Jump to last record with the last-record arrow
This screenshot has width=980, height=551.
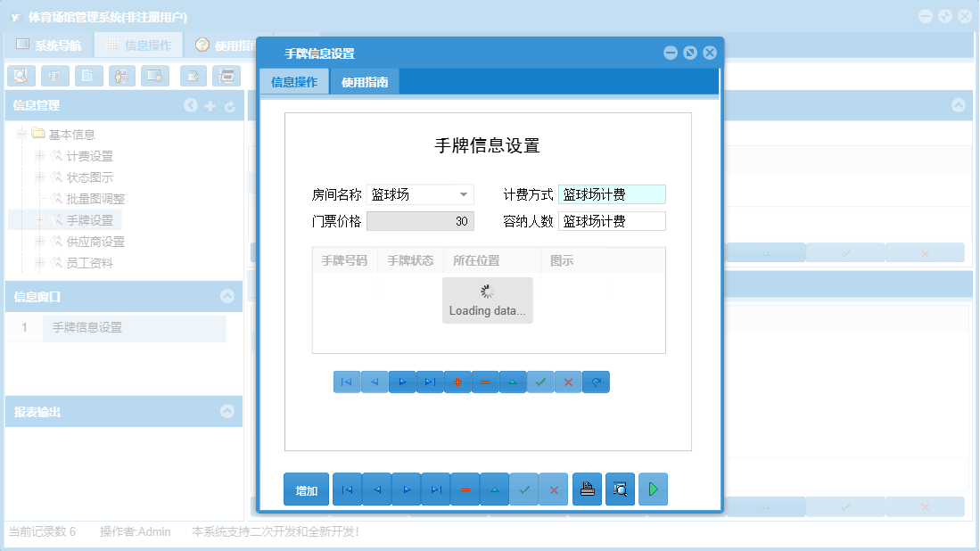(x=435, y=489)
